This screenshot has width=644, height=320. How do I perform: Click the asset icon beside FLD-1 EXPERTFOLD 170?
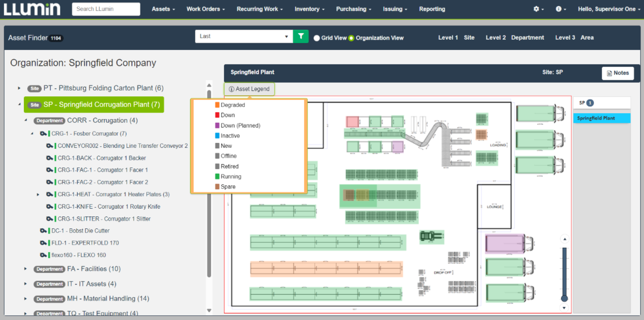[43, 243]
